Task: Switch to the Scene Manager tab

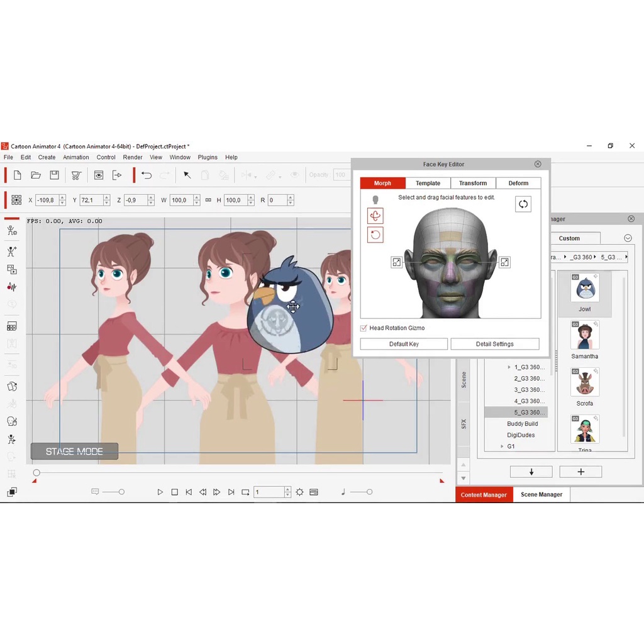Action: tap(541, 494)
